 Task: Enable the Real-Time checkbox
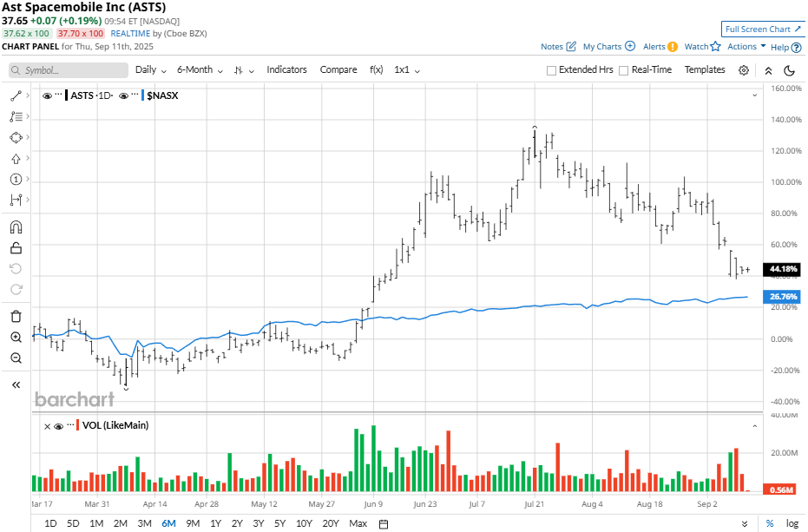[x=623, y=70]
